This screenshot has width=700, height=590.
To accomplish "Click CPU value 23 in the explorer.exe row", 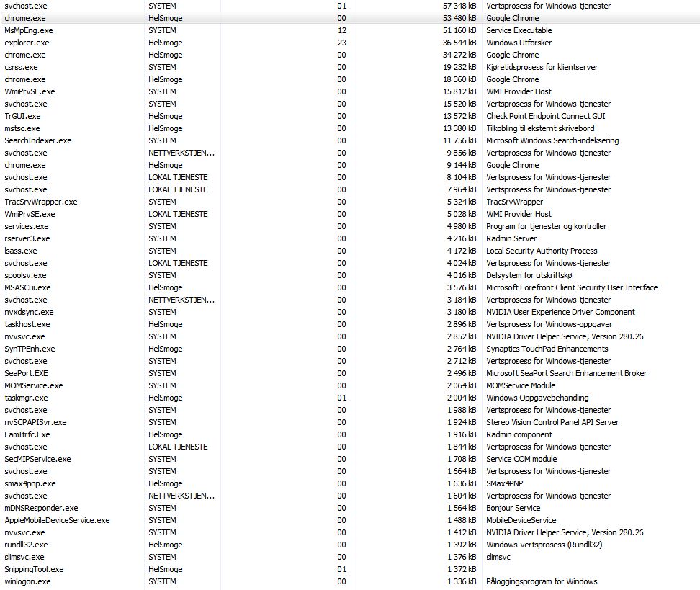I will click(x=342, y=43).
